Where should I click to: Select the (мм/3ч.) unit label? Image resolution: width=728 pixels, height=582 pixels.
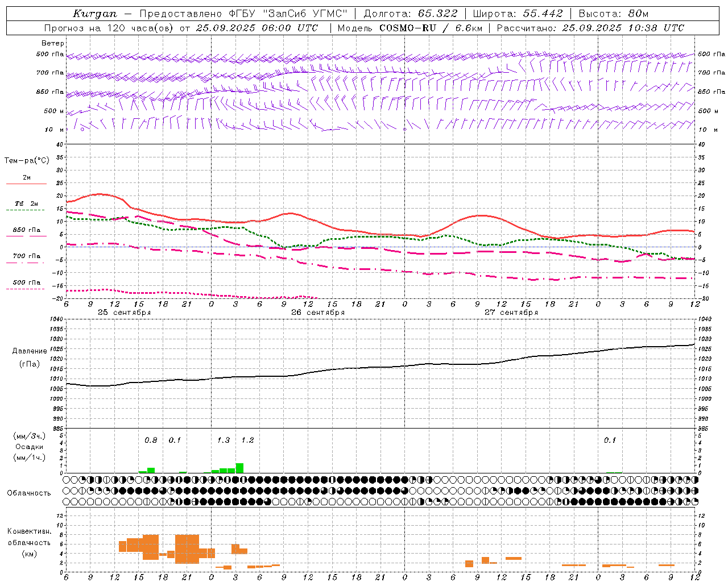(x=29, y=436)
